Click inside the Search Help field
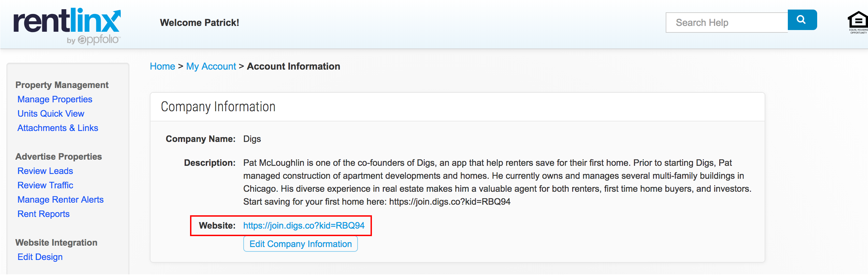This screenshot has width=868, height=275. [726, 22]
